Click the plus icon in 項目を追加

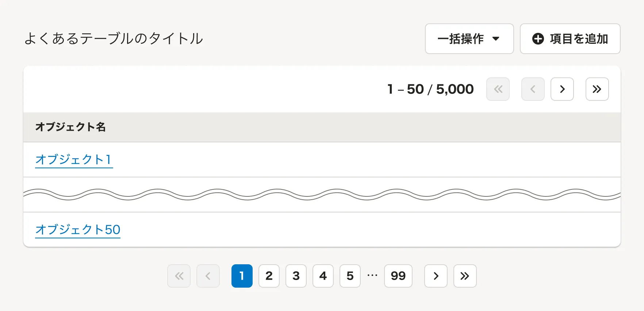tap(538, 39)
